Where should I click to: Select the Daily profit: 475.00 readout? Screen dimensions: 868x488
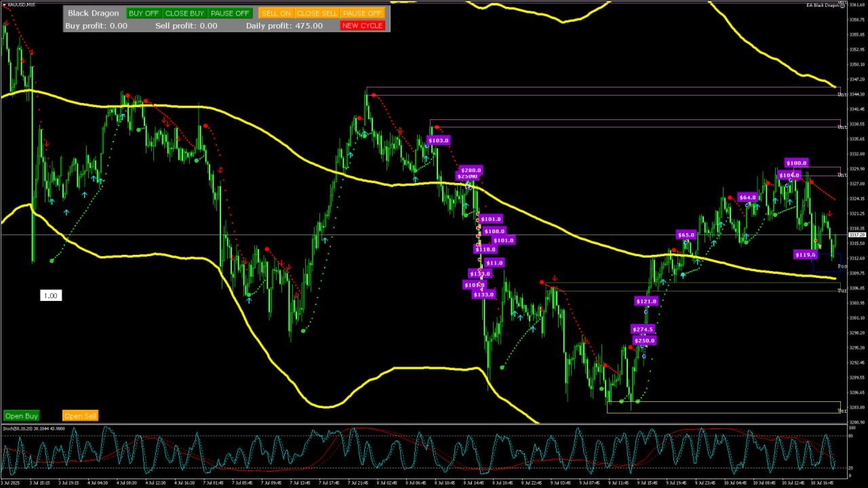(284, 26)
